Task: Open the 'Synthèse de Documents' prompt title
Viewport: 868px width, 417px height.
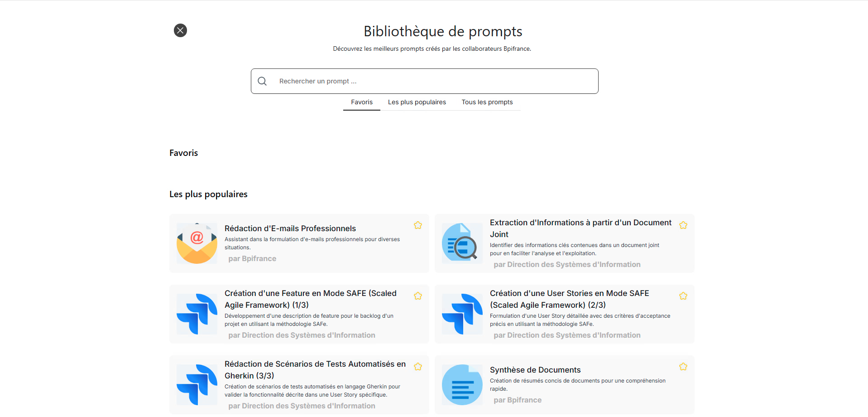Action: click(535, 370)
